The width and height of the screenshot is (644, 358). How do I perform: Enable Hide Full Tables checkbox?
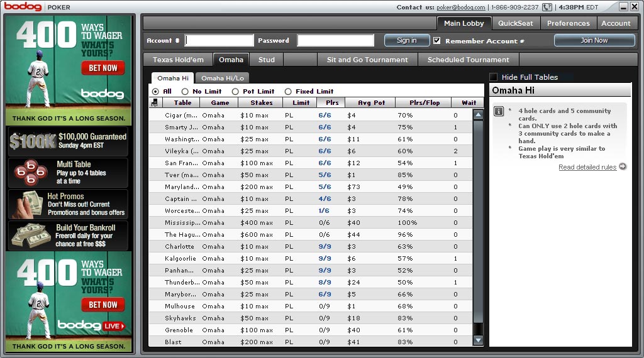click(493, 77)
